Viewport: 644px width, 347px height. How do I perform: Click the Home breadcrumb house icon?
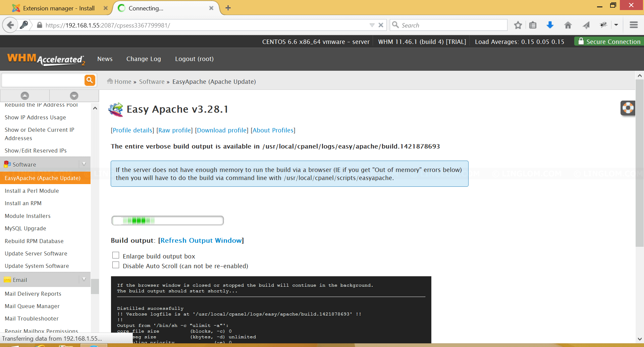110,81
